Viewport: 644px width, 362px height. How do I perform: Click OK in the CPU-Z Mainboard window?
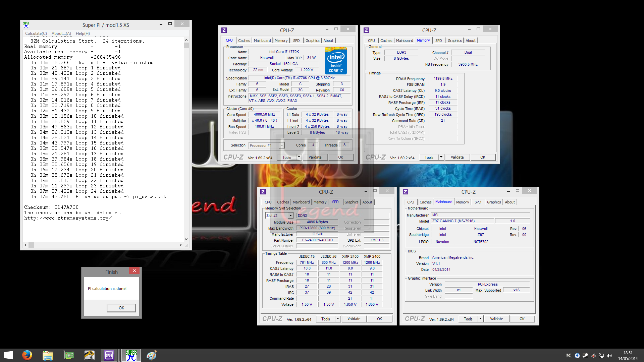click(x=522, y=319)
